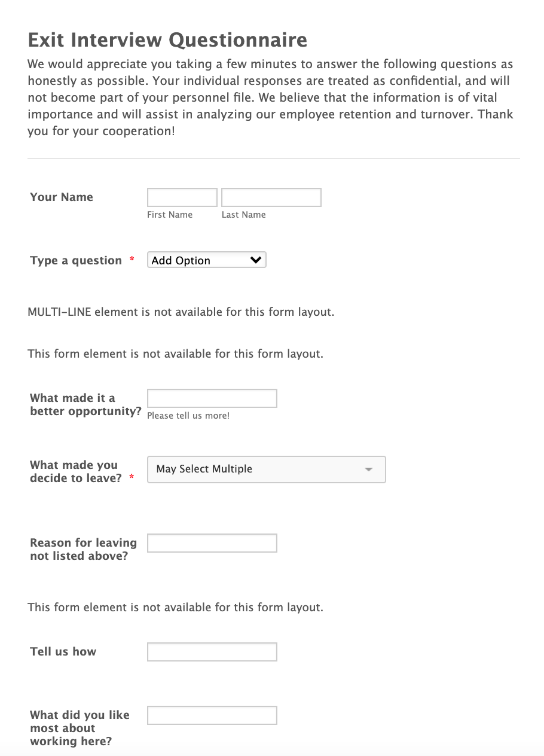Select the liked most about working field

pyautogui.click(x=212, y=715)
